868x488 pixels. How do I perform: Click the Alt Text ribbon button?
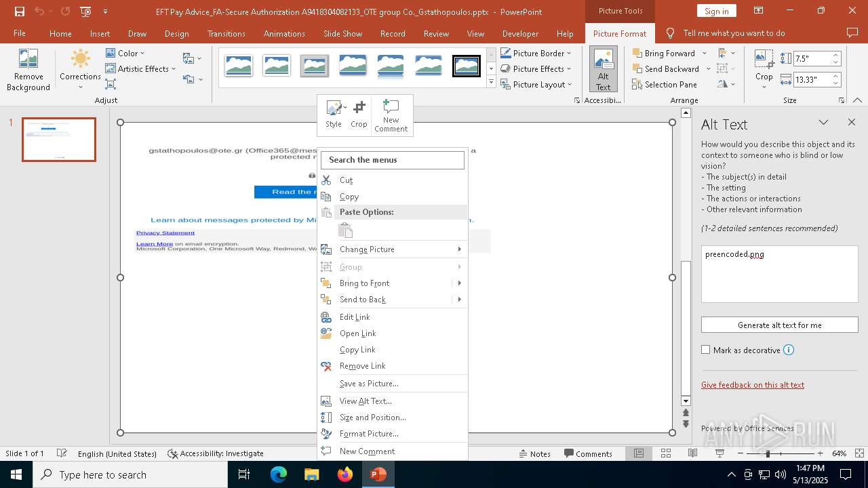pyautogui.click(x=604, y=70)
